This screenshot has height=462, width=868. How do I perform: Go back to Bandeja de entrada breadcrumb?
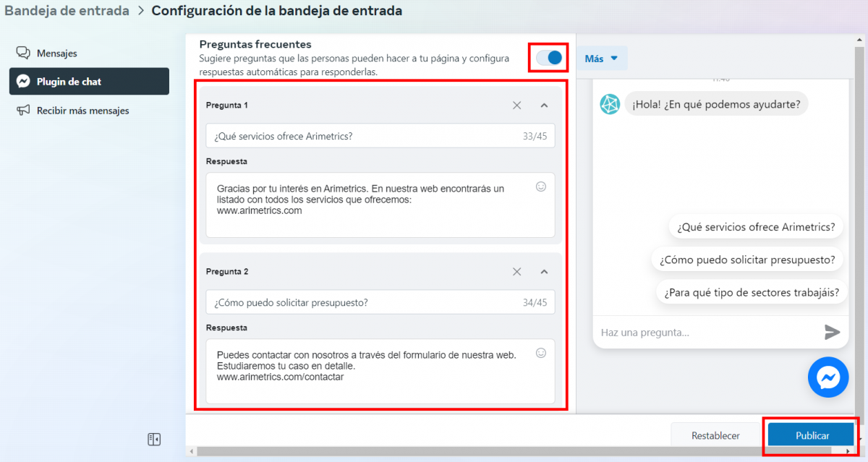tap(67, 11)
